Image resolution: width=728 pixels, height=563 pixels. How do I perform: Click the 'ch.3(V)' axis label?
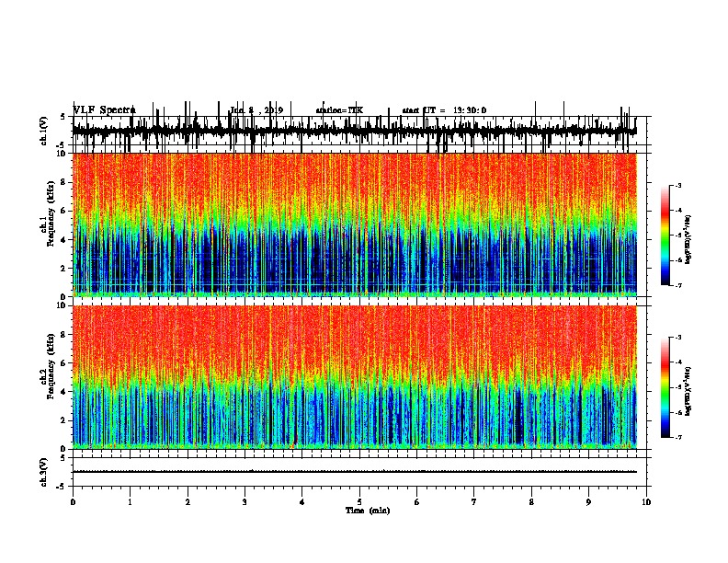(43, 472)
